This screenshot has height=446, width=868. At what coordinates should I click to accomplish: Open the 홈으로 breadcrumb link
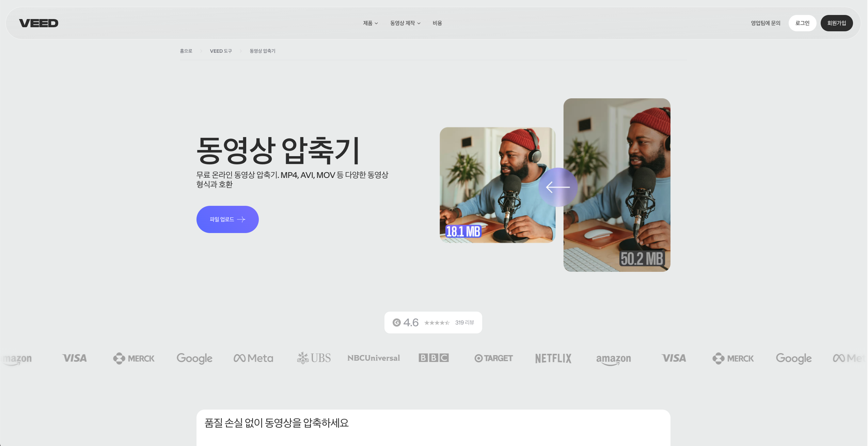coord(186,51)
